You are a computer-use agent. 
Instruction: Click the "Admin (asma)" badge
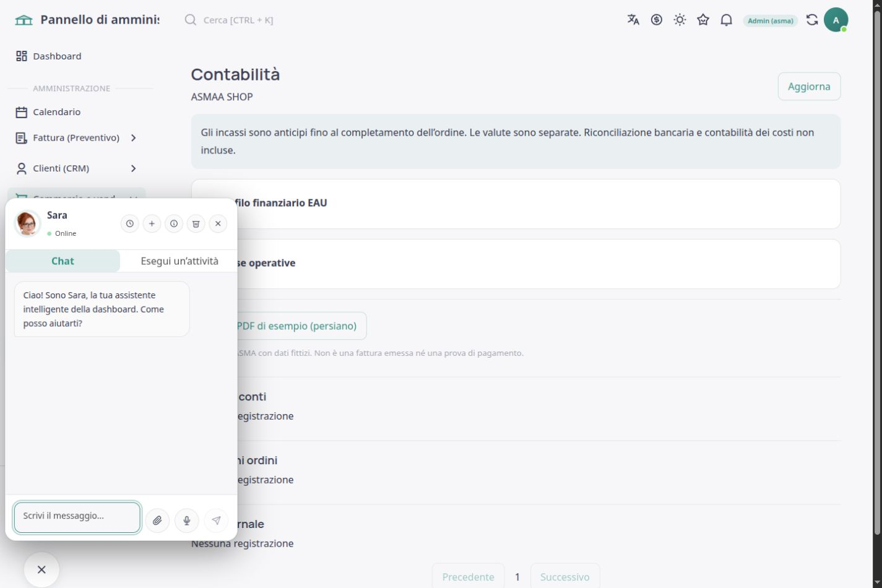coord(770,20)
